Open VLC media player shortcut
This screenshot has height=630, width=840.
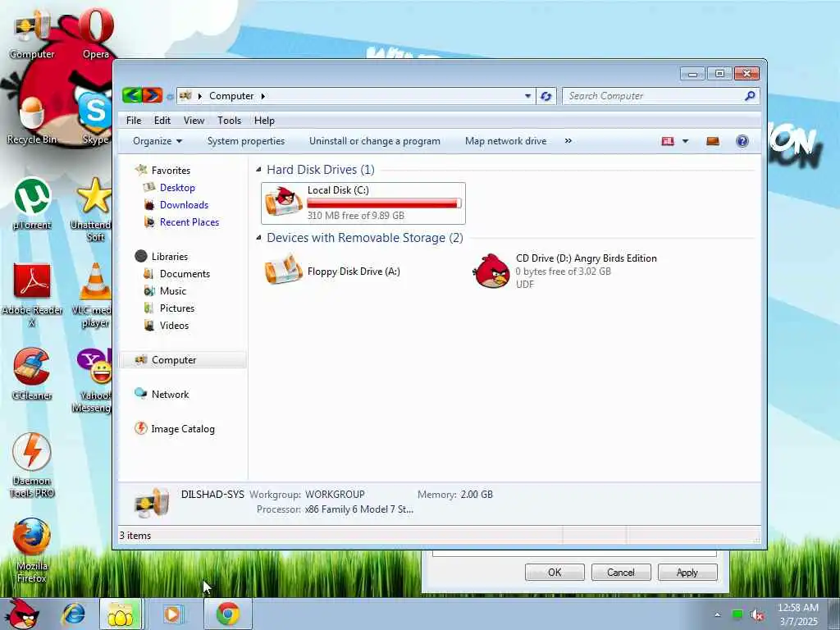click(92, 295)
